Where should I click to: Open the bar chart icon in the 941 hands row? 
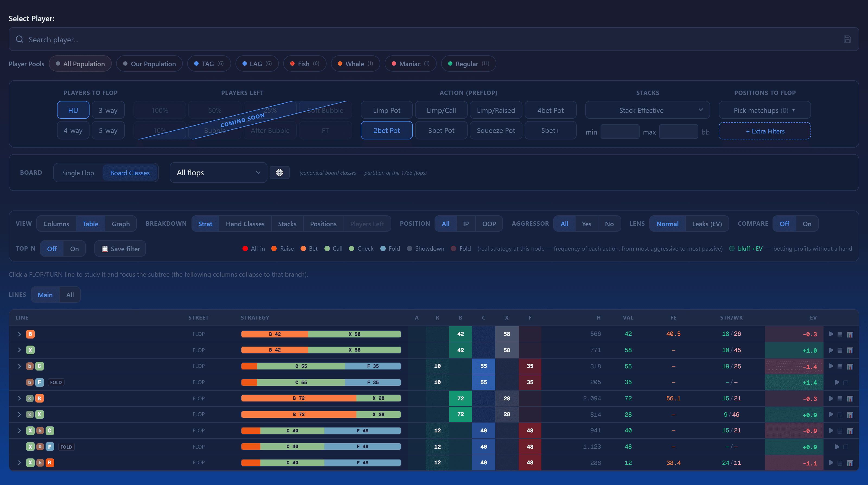point(850,431)
